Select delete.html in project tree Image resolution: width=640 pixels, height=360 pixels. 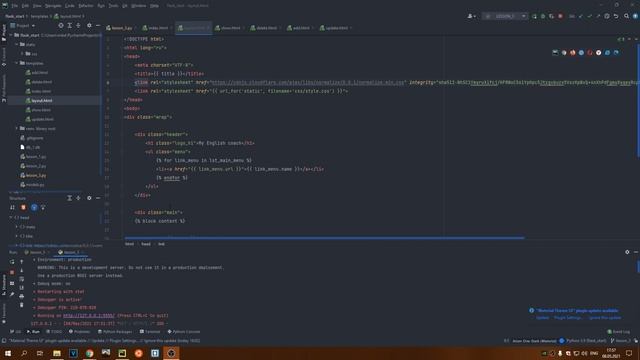point(41,82)
